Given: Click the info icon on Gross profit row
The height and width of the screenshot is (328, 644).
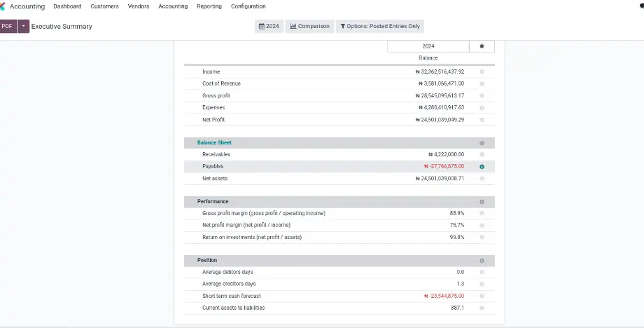Looking at the screenshot, I should pyautogui.click(x=482, y=96).
